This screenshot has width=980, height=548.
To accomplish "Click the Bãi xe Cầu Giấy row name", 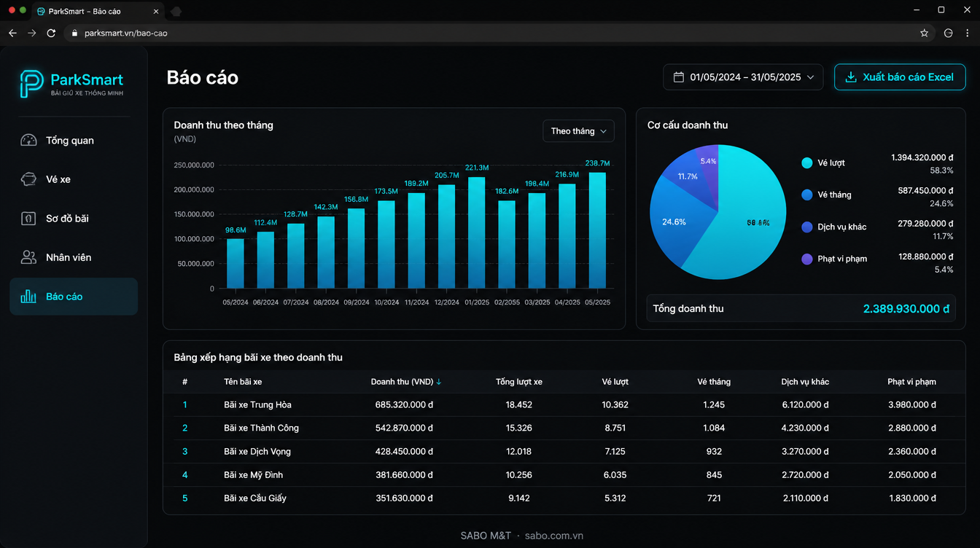I will coord(255,498).
